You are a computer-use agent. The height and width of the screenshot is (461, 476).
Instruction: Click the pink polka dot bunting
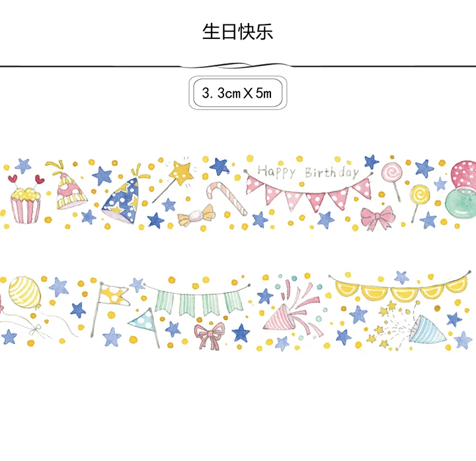click(x=308, y=190)
